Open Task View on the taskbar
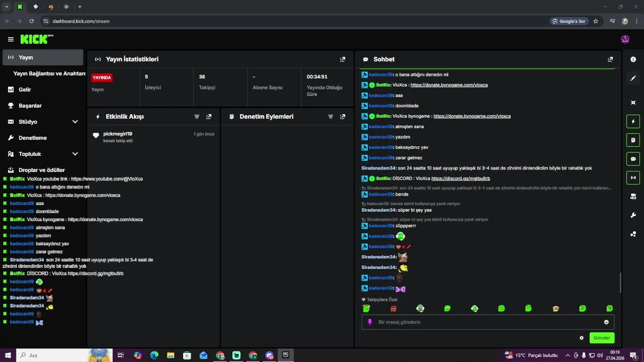 121,355
